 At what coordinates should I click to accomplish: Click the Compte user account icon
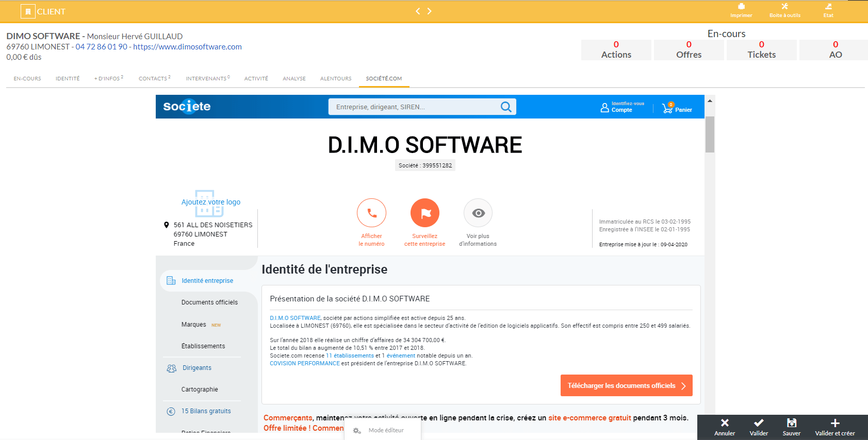coord(605,108)
